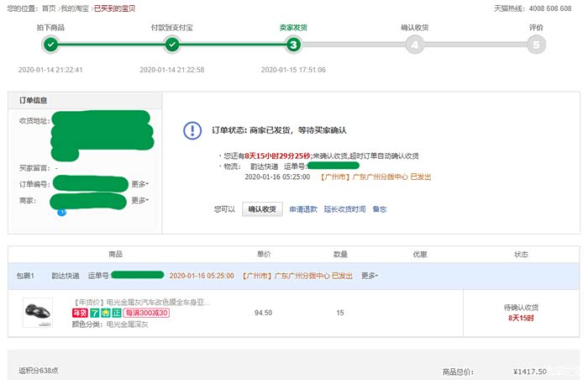This screenshot has width=588, height=380.
Task: Expand 更多 in package shipping row
Action: (x=369, y=275)
